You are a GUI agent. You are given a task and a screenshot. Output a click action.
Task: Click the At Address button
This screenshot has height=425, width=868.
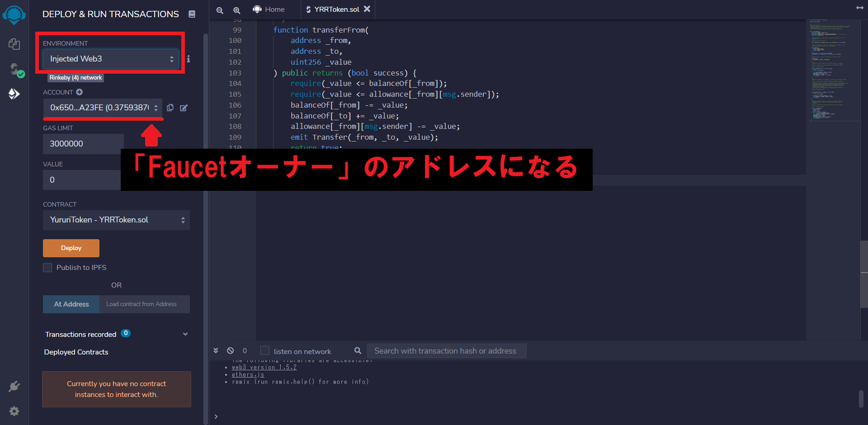click(x=71, y=304)
